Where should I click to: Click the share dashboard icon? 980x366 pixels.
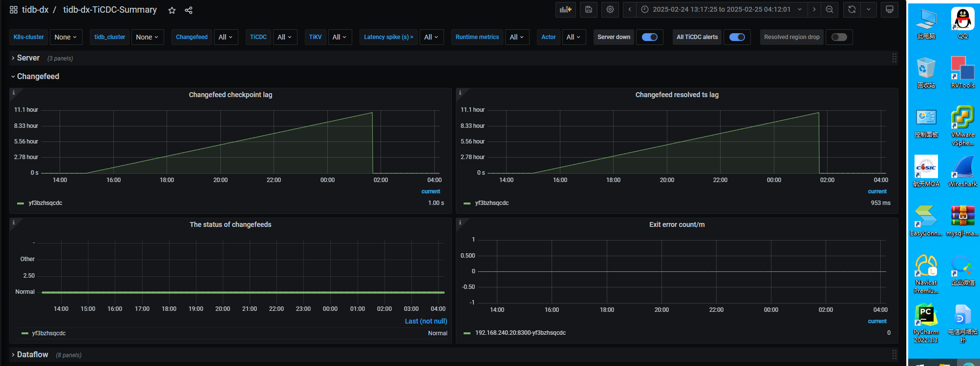point(189,10)
